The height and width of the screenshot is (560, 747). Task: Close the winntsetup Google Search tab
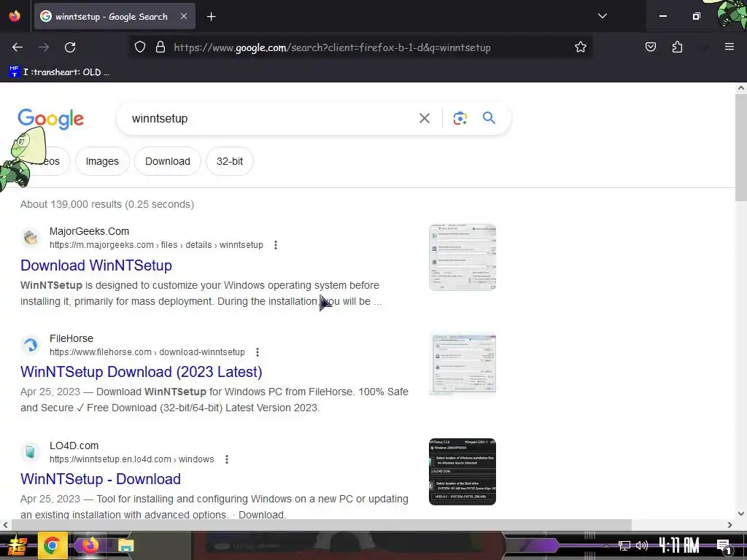point(184,16)
